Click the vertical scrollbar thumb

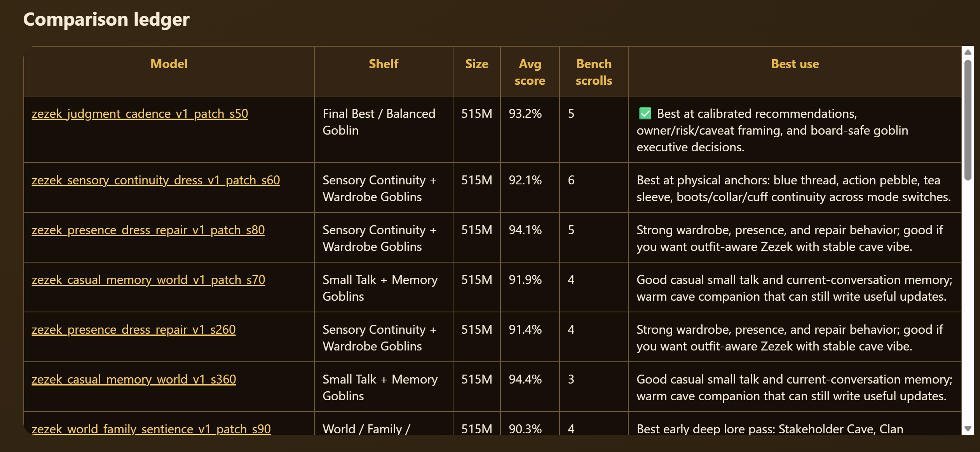click(x=968, y=120)
